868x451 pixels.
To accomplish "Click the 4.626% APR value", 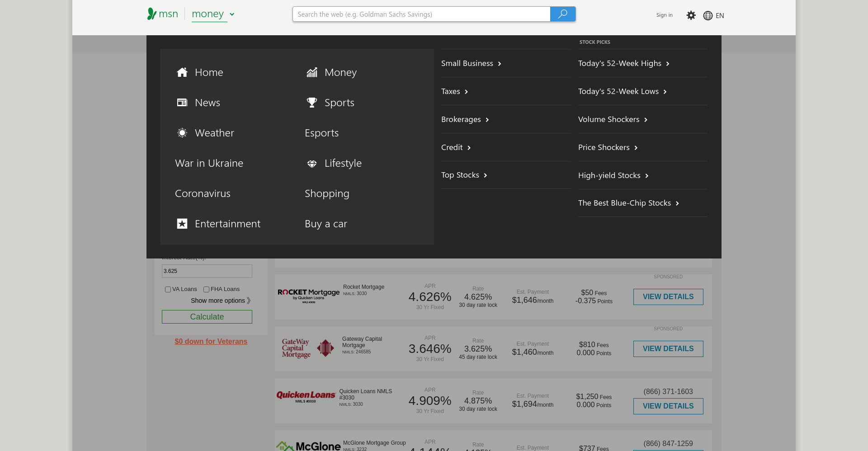I will [x=430, y=297].
